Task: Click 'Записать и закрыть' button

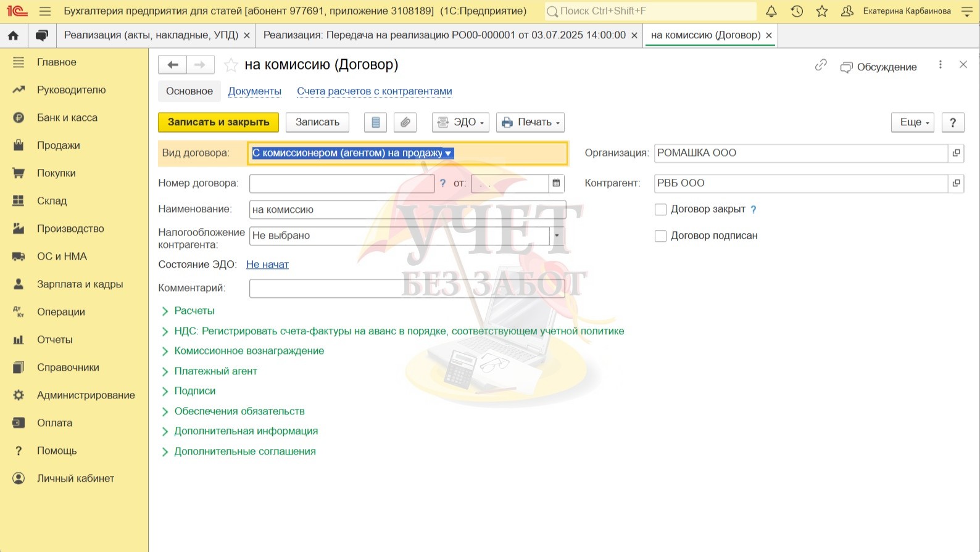Action: [218, 122]
